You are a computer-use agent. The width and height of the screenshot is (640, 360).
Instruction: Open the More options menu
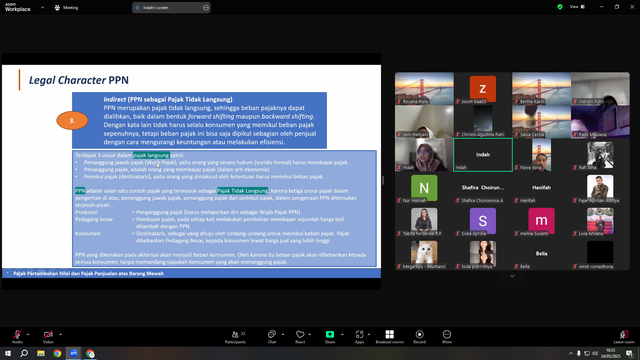447,336
